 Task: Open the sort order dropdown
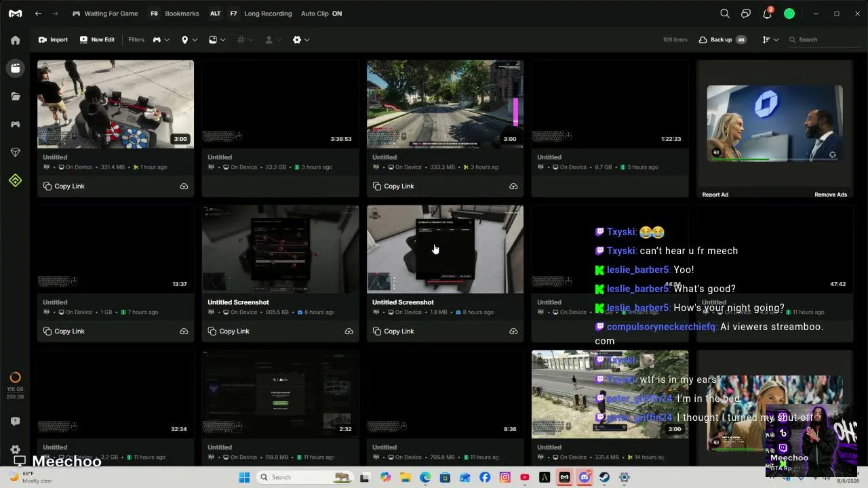pyautogui.click(x=770, y=40)
